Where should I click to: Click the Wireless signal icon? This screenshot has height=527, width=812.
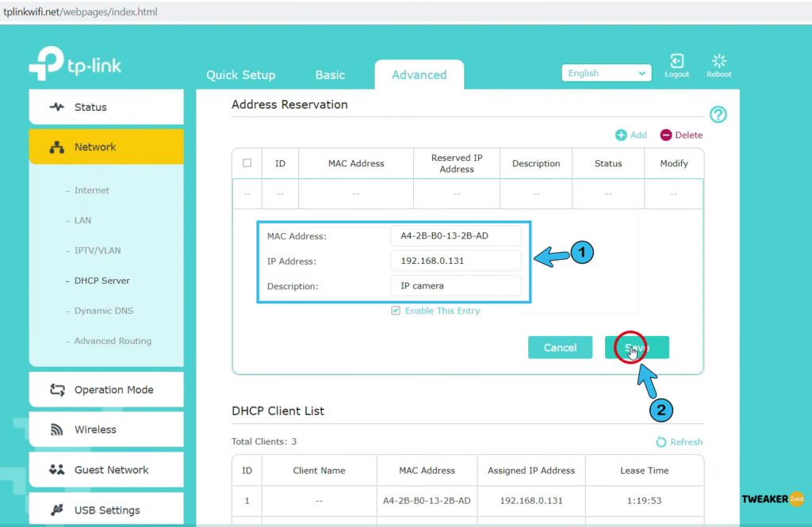56,430
